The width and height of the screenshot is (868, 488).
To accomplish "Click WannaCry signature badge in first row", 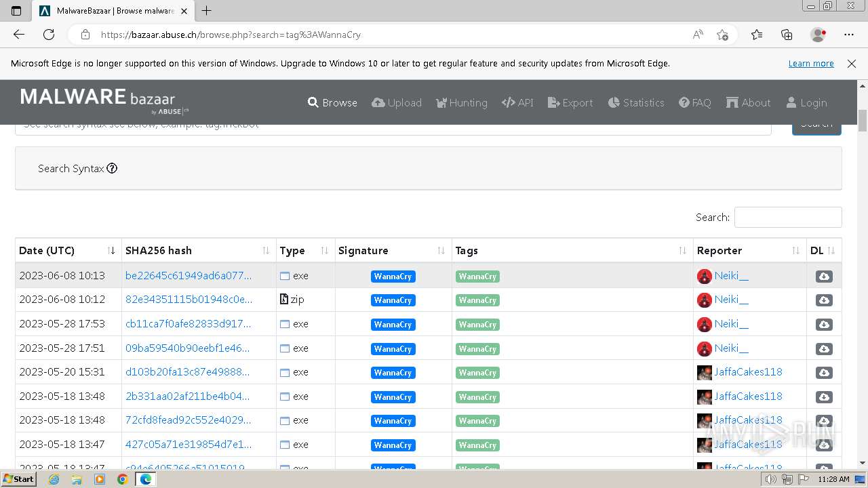I will tap(393, 277).
